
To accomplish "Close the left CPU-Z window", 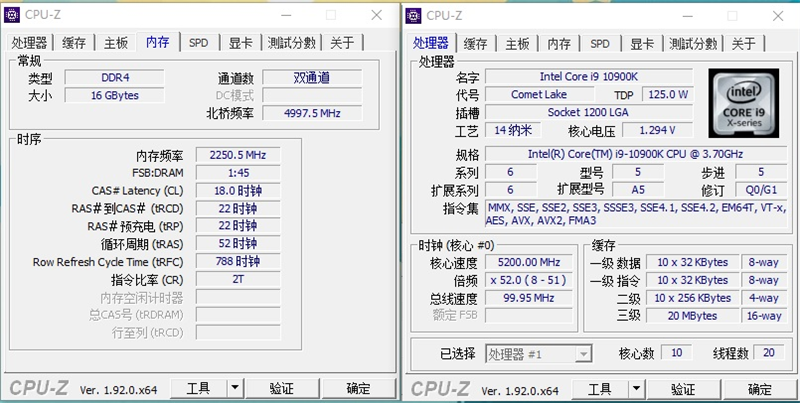I will pos(377,15).
